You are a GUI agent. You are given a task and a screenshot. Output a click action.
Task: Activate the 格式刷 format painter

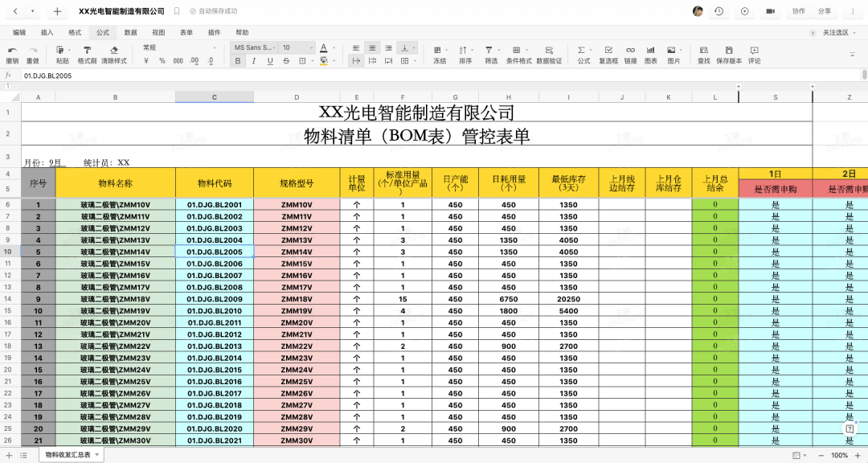(x=87, y=55)
